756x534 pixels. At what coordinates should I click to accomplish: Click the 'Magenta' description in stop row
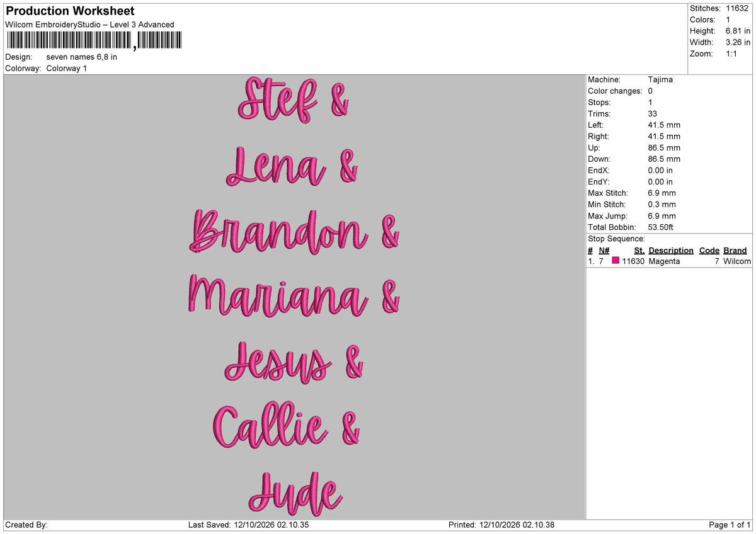pyautogui.click(x=664, y=261)
